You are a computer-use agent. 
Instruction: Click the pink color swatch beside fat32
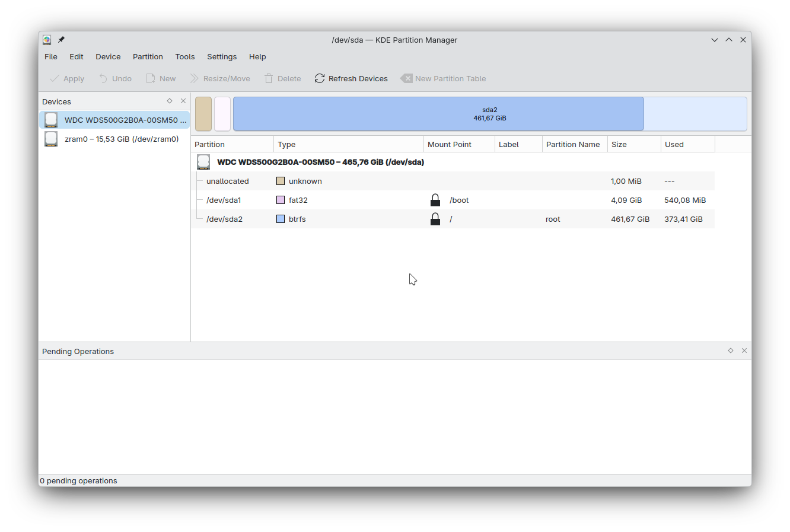tap(281, 200)
